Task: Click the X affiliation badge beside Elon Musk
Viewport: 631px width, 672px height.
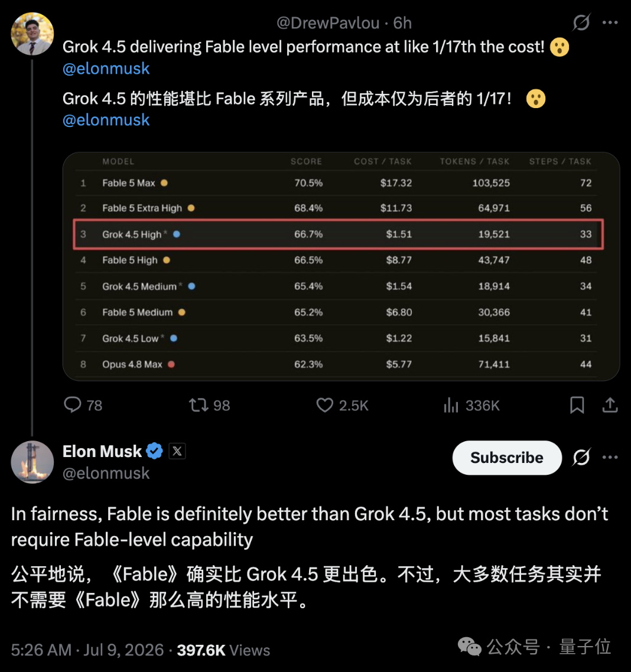Action: pos(177,451)
